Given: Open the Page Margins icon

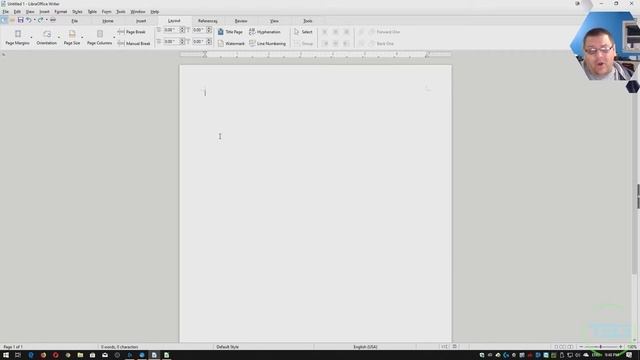Looking at the screenshot, I should [x=18, y=34].
